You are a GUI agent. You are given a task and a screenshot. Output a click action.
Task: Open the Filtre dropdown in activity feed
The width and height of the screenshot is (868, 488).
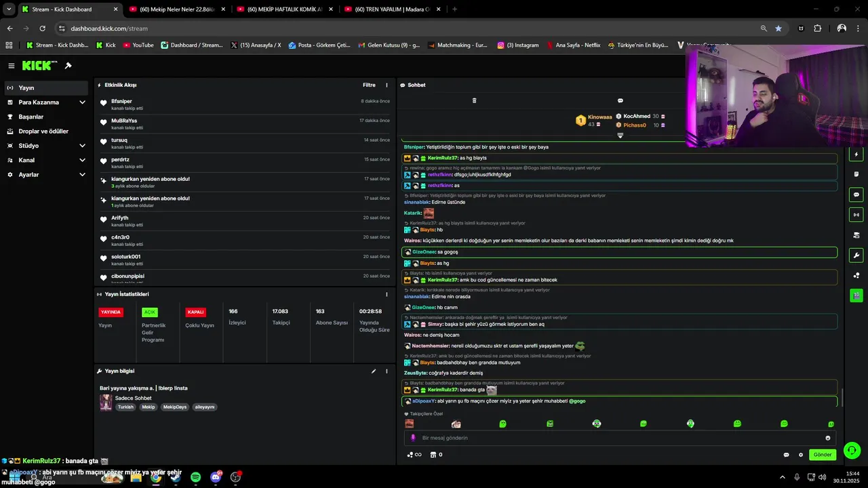click(x=369, y=85)
